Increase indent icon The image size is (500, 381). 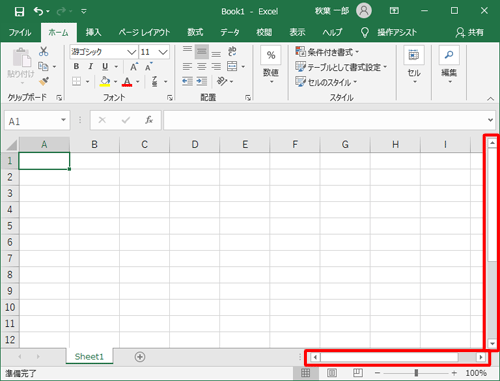click(202, 81)
